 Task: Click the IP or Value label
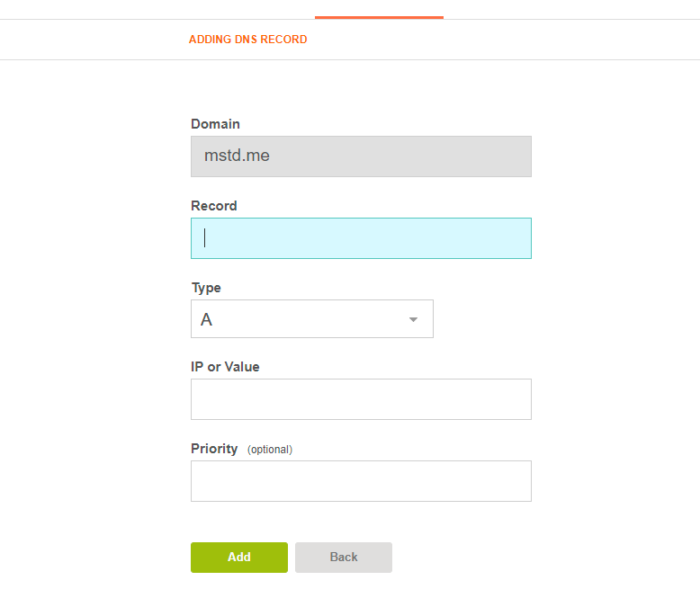coord(225,367)
